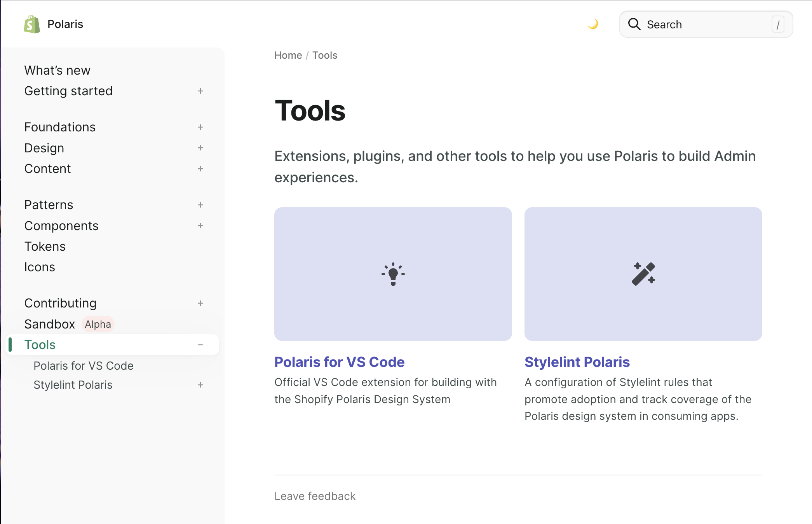Screen dimensions: 812x524
Task: Click the magnifying glass search icon
Action: tap(634, 24)
